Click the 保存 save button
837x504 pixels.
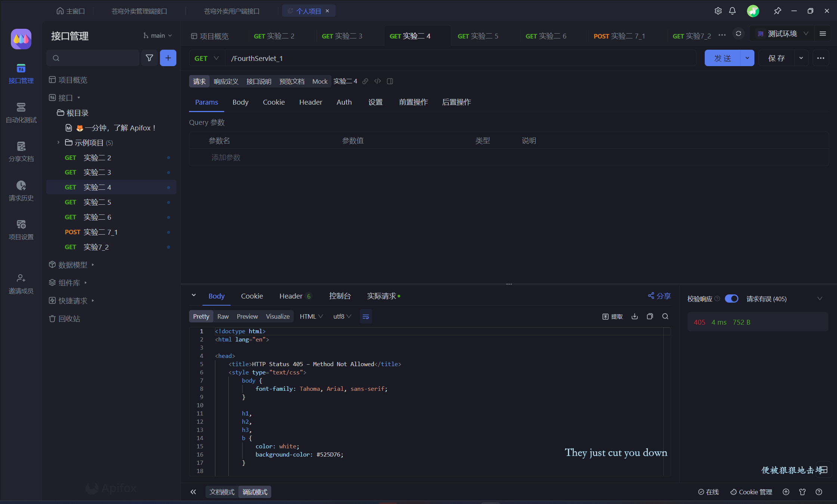776,58
